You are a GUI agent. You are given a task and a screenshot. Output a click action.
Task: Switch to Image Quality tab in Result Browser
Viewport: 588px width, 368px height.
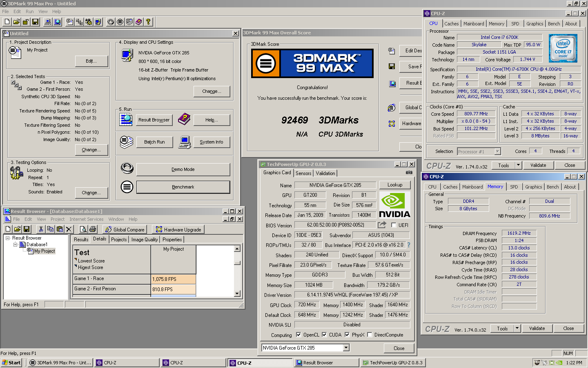pos(145,240)
